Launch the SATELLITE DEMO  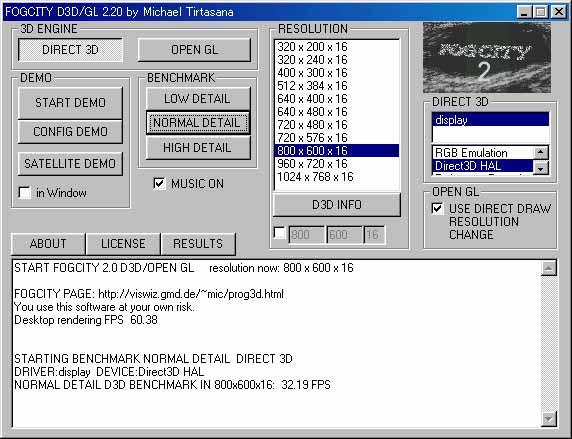point(70,163)
